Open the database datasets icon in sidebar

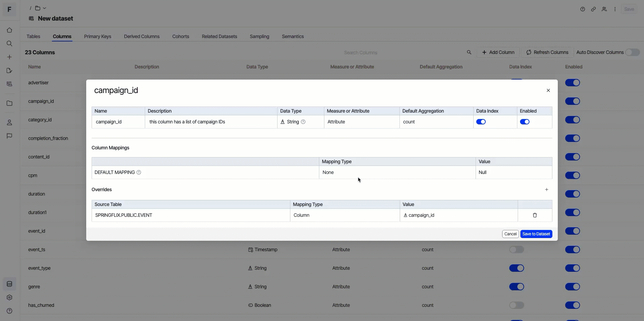point(9,284)
